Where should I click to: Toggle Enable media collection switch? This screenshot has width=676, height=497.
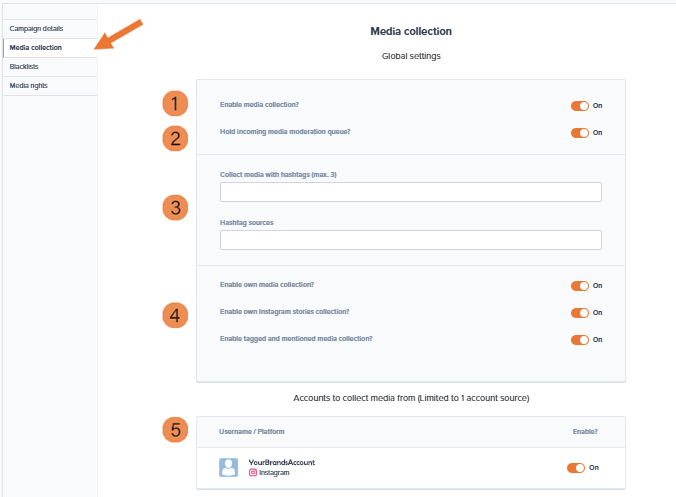(x=579, y=105)
